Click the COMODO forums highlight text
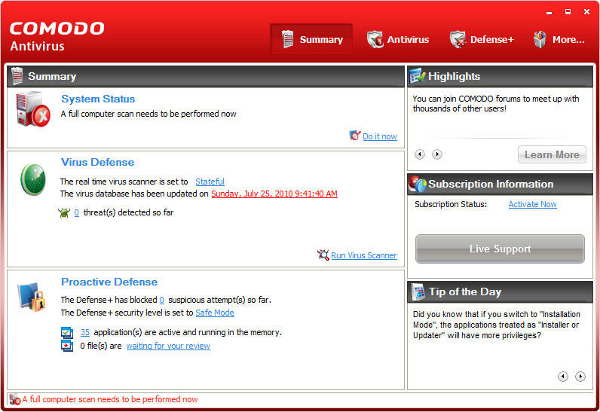 click(496, 104)
